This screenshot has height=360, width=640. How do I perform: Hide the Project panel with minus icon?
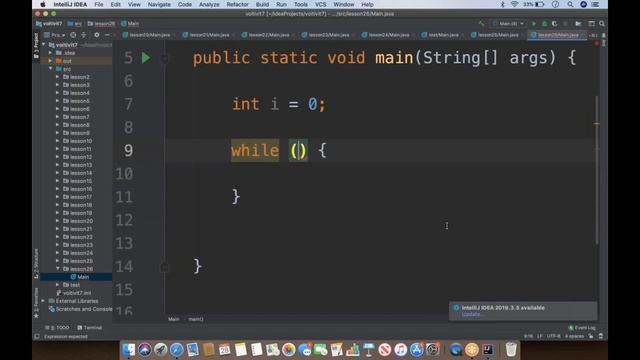tap(107, 35)
